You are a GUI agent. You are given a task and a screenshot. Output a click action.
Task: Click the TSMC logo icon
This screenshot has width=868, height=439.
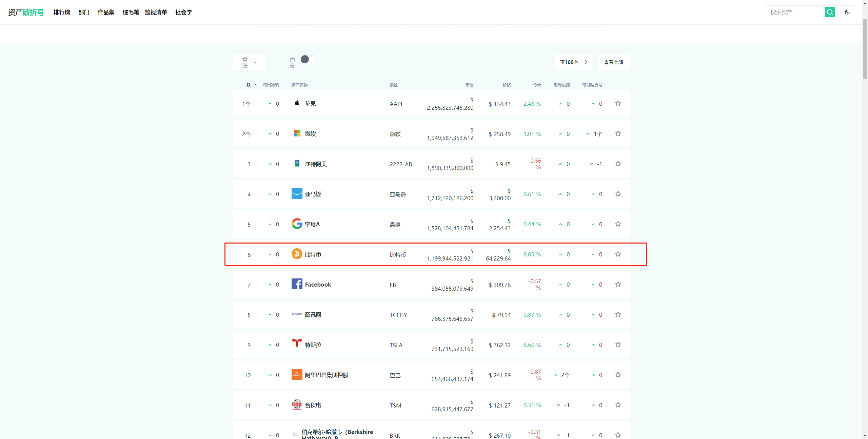pos(297,405)
